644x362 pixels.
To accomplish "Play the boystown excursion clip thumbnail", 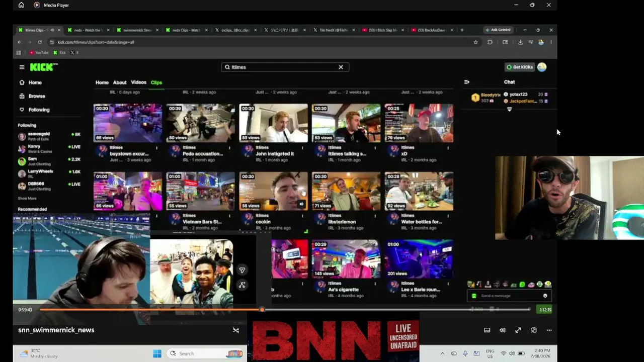I will pos(128,123).
